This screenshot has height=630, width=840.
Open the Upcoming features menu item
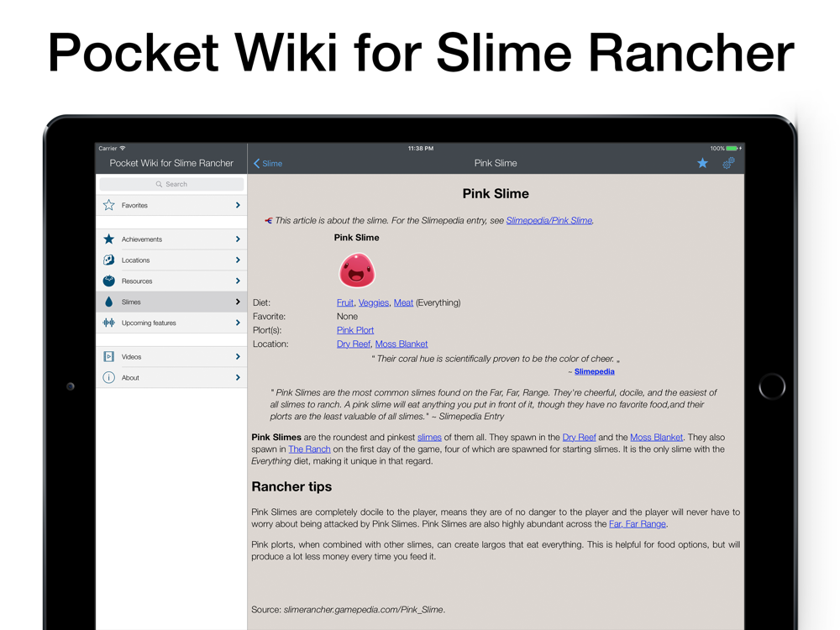171,323
